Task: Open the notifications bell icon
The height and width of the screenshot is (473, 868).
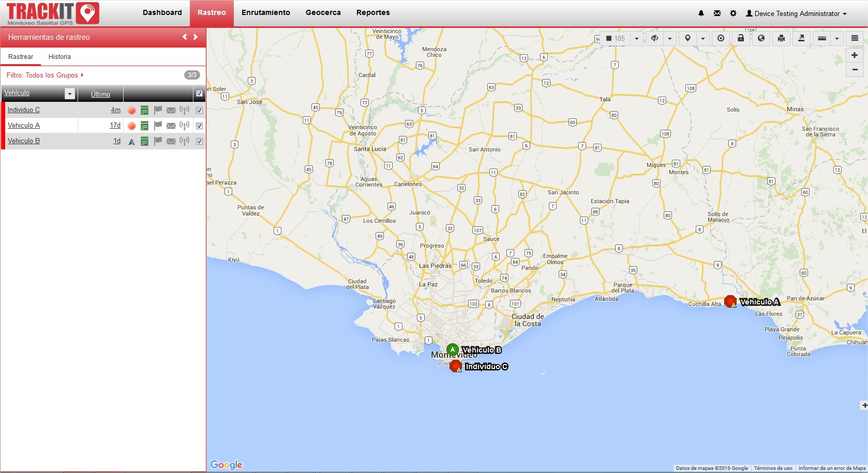Action: (x=701, y=13)
